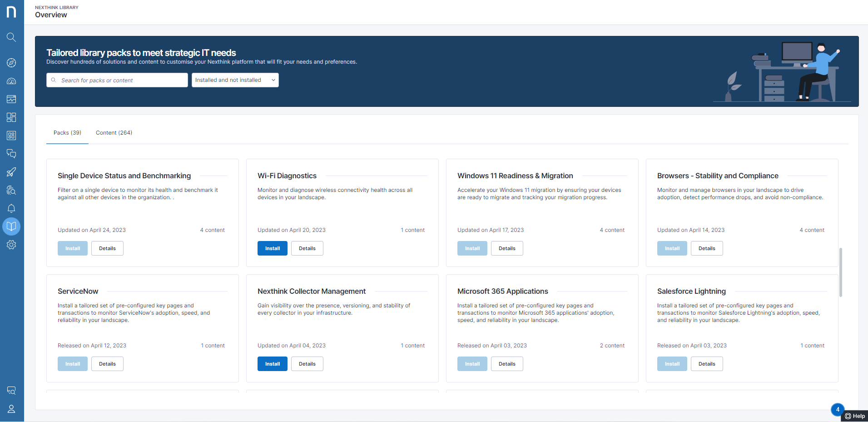
Task: Open the campaigns chat bubbles icon
Action: tap(11, 154)
